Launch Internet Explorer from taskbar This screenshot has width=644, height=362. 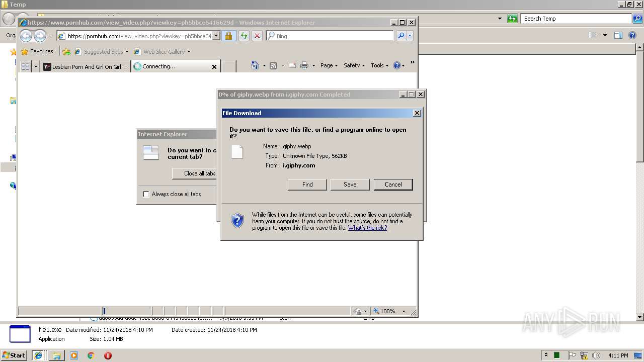(38, 355)
